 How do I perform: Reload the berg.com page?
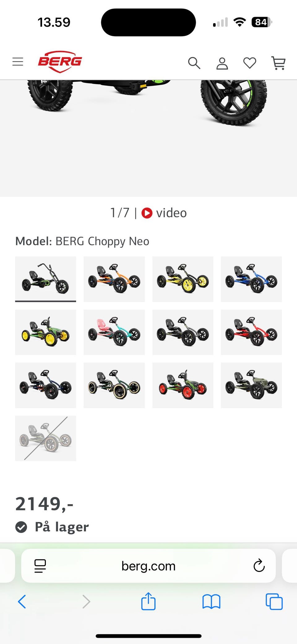coord(259,566)
